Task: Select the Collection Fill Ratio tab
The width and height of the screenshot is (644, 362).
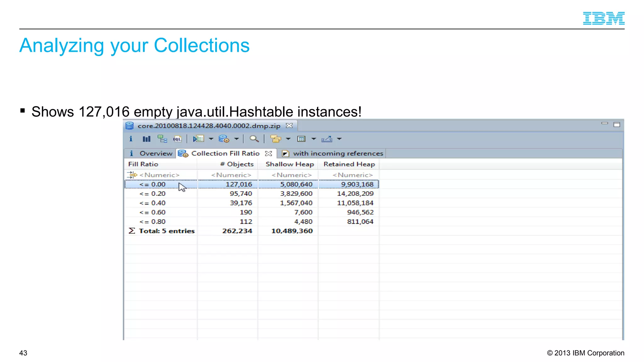Action: point(225,153)
